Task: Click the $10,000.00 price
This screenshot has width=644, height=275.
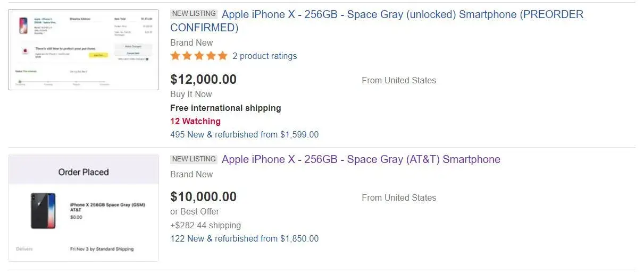Action: point(203,196)
